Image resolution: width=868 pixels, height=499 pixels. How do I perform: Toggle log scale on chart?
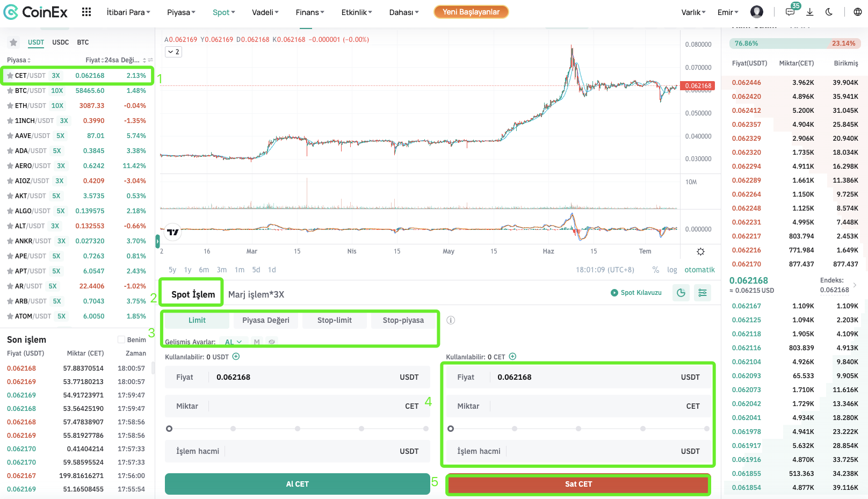[672, 270]
